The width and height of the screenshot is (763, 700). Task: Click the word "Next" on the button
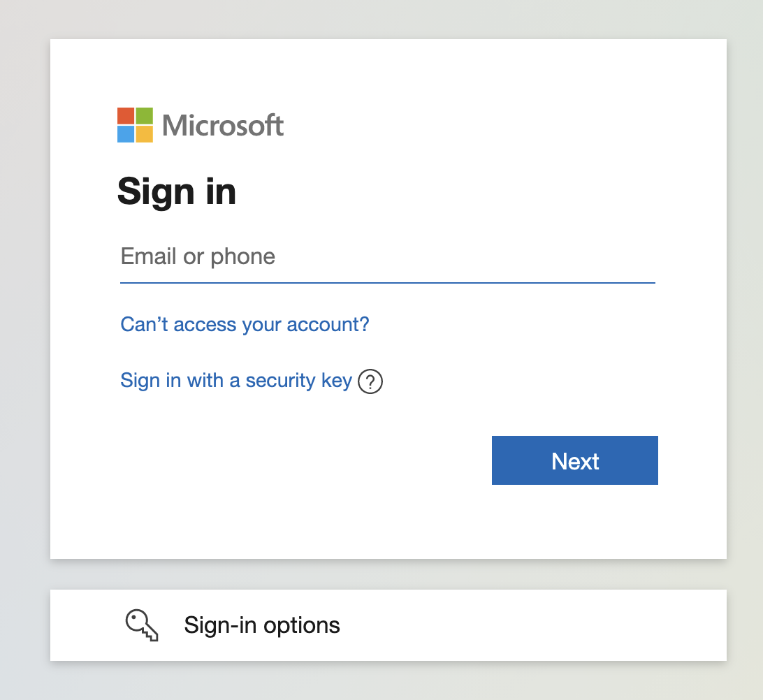pos(575,461)
